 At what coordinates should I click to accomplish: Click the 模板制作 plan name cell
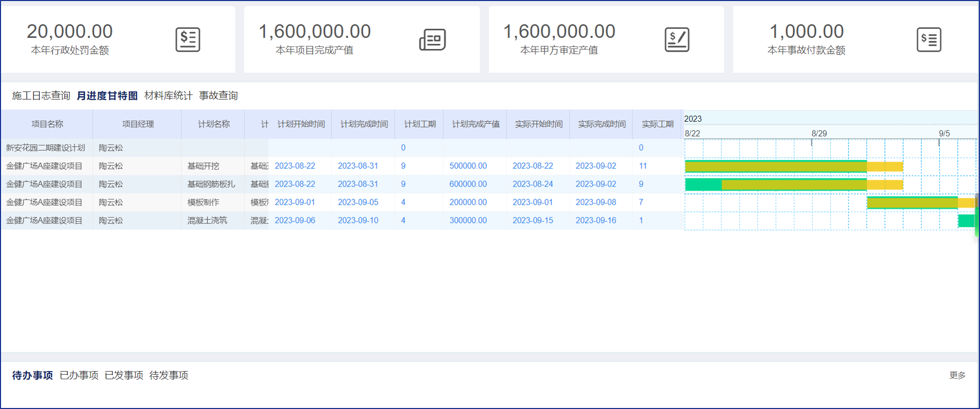click(x=203, y=202)
